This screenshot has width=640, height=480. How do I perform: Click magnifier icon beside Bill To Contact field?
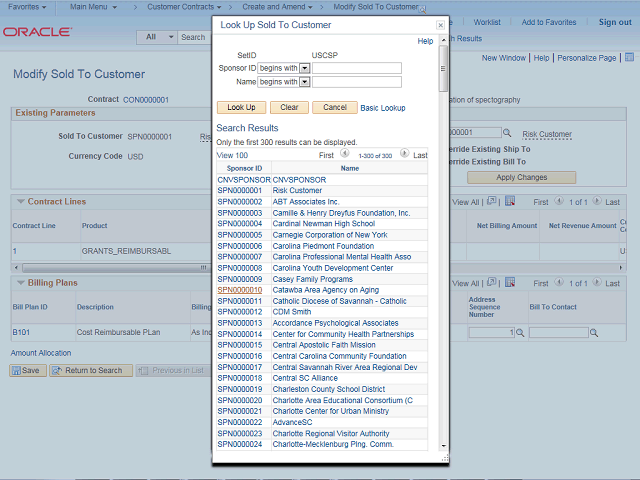596,332
